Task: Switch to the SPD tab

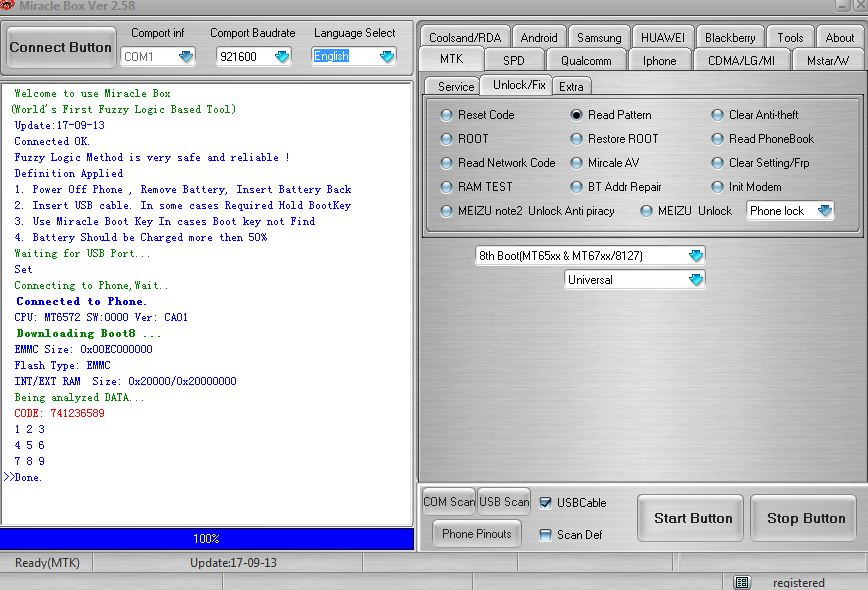Action: (x=514, y=60)
